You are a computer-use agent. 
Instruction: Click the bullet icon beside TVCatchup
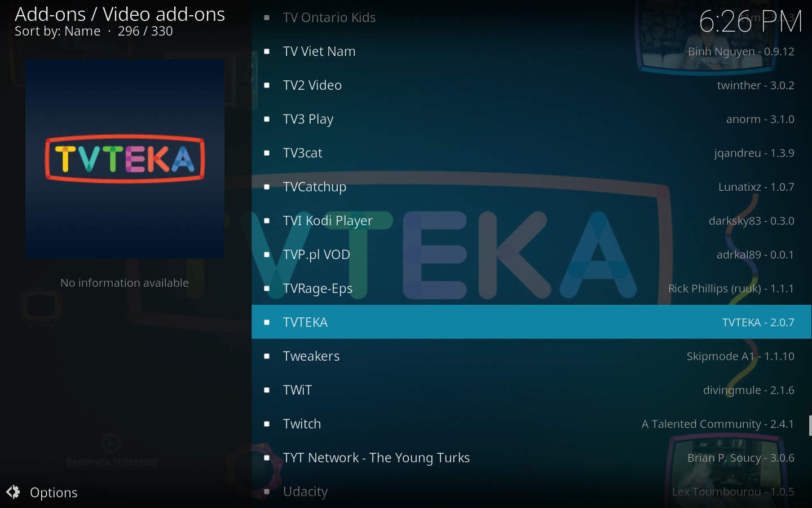tap(267, 187)
